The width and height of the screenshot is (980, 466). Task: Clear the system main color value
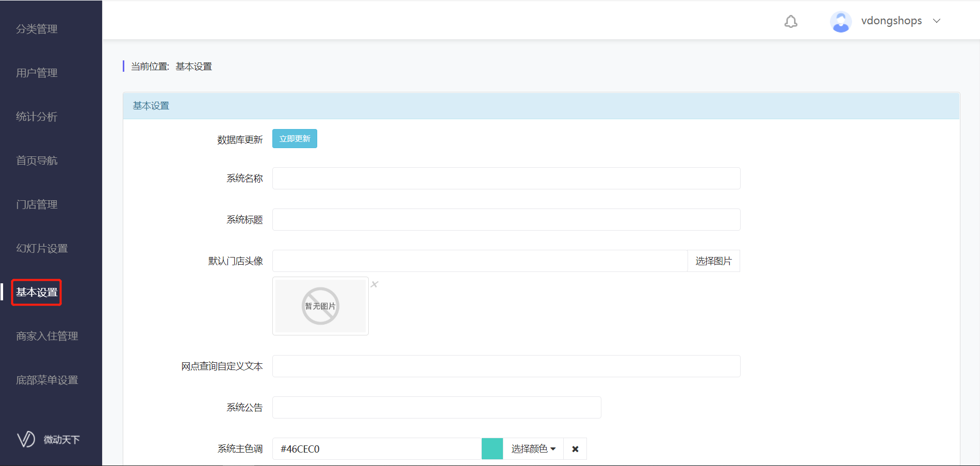point(575,449)
